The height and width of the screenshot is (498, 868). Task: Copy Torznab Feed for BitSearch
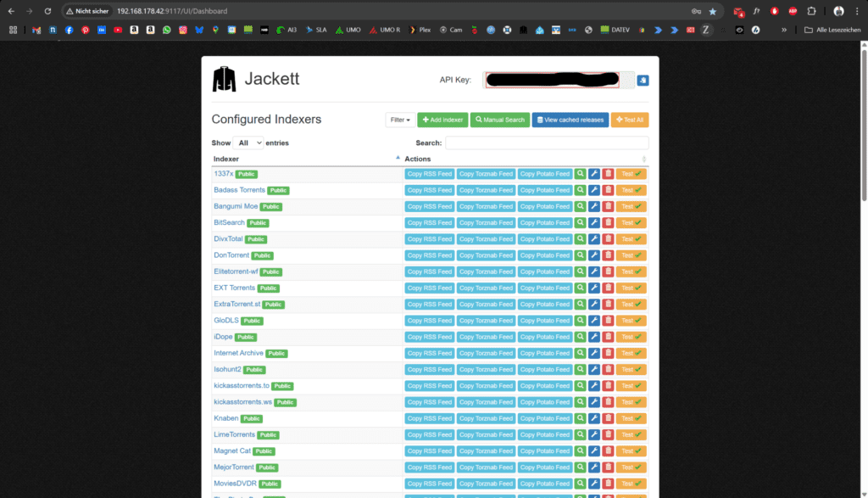(x=486, y=222)
